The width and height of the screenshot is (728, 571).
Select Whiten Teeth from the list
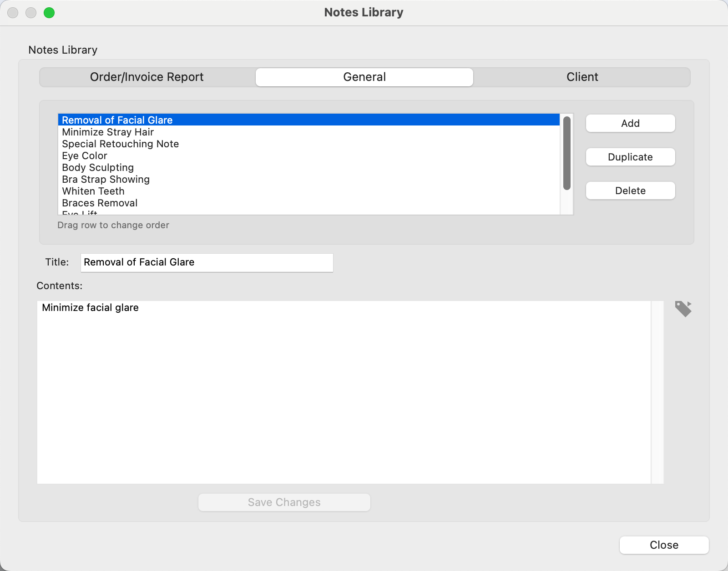(93, 191)
